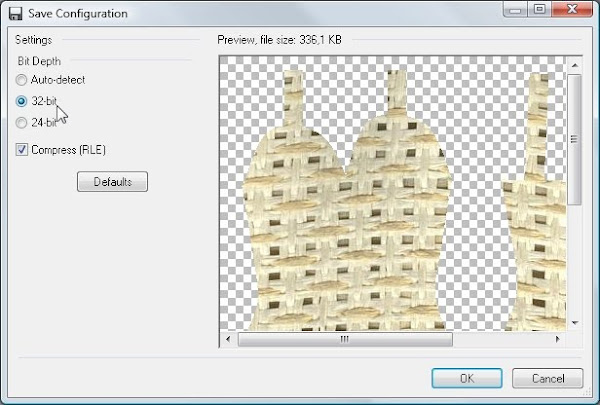Click the 'Settings' section label
Image resolution: width=600 pixels, height=405 pixels.
coord(34,40)
